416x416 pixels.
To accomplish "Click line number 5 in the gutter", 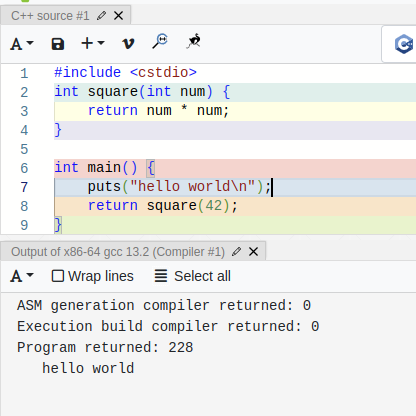I will [24, 149].
